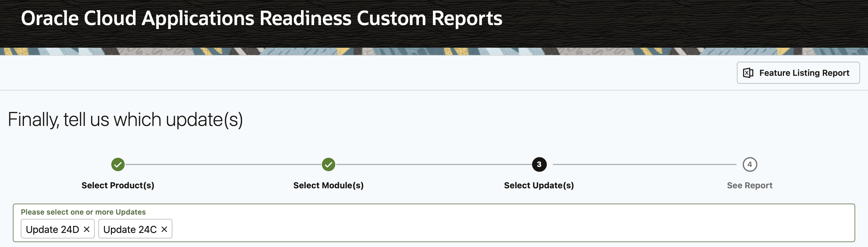Open the Feature Listing Report
This screenshot has height=247, width=868.
click(x=804, y=73)
